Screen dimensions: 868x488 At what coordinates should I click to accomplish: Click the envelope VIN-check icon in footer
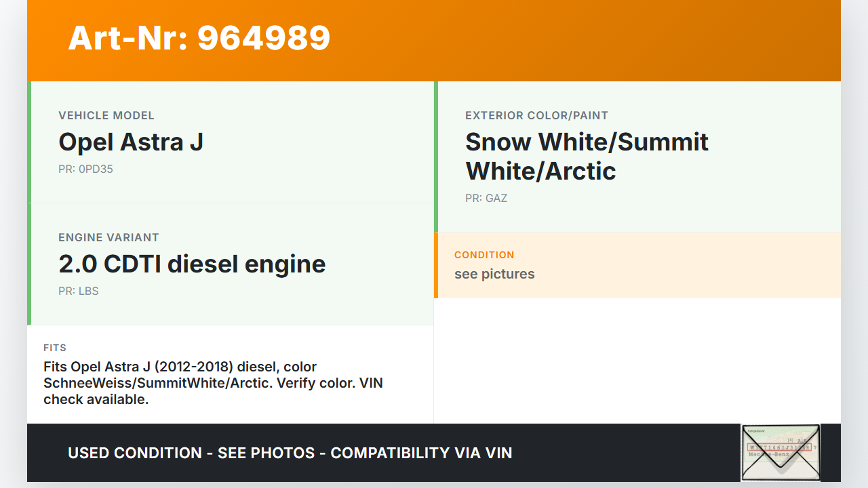pyautogui.click(x=781, y=452)
